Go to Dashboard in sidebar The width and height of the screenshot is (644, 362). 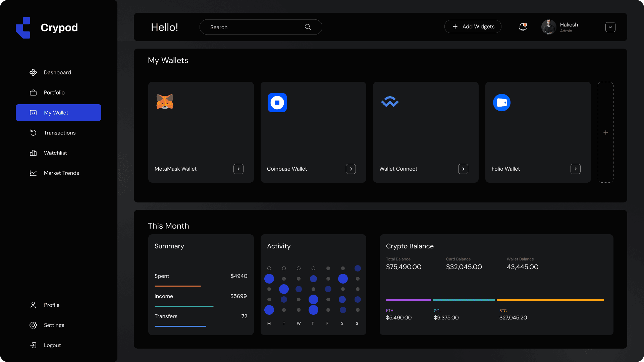click(x=57, y=72)
